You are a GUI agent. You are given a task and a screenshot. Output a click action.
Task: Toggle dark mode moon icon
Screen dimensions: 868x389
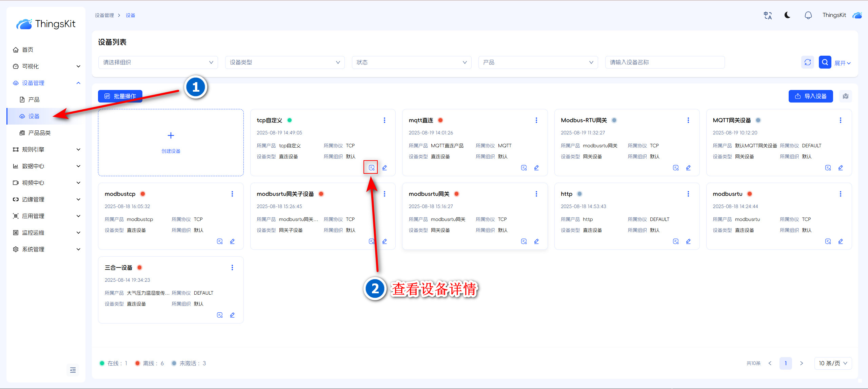click(787, 15)
